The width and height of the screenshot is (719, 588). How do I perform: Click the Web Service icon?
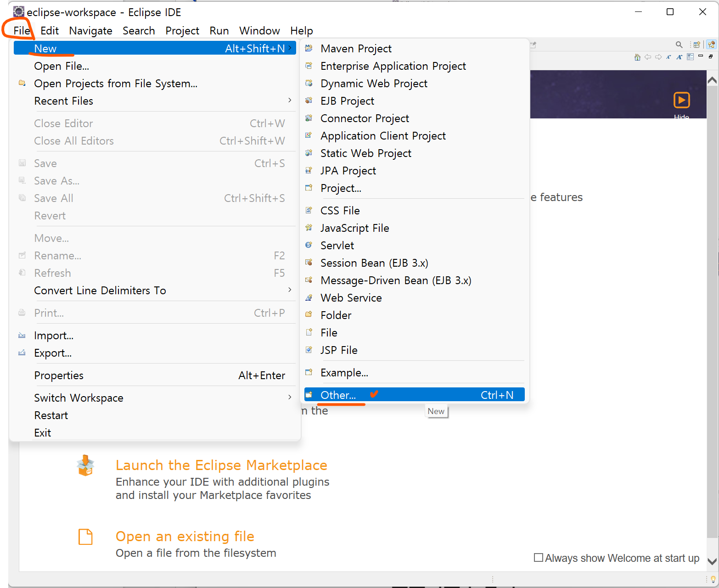[309, 297]
